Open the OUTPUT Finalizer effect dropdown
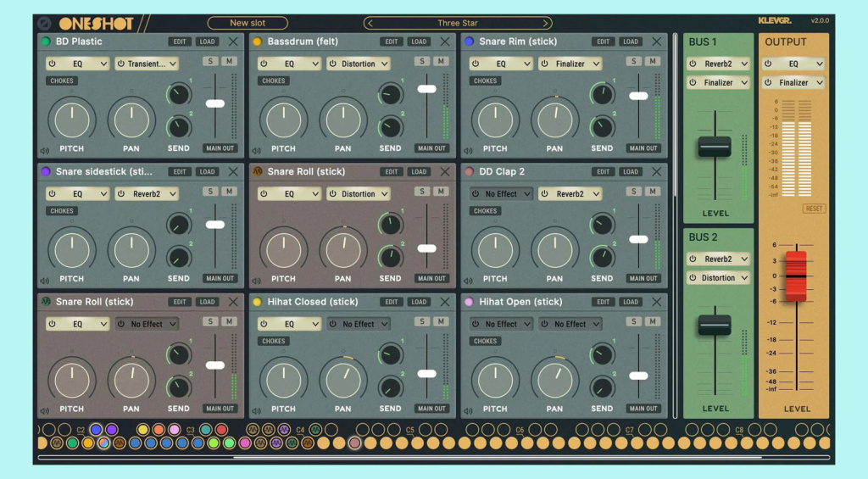This screenshot has height=479, width=868. tap(794, 83)
